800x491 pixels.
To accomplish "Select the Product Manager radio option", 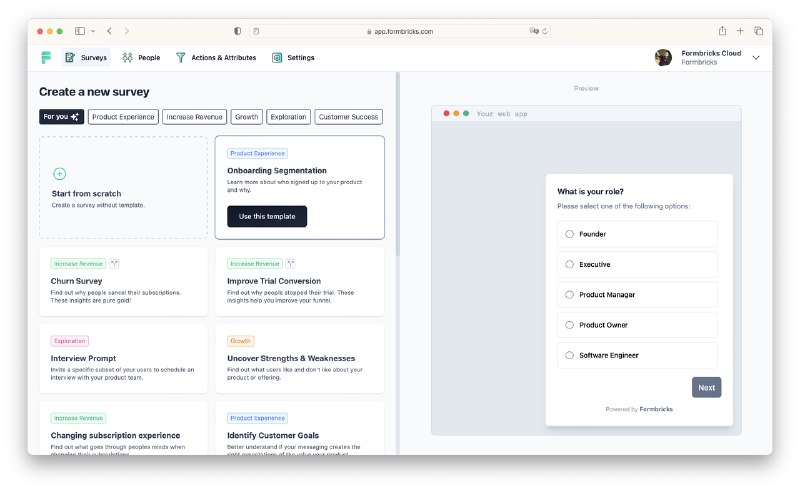I will tap(569, 294).
